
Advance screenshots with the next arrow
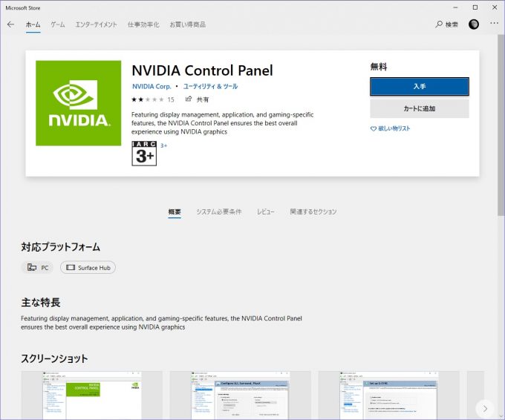click(485, 408)
